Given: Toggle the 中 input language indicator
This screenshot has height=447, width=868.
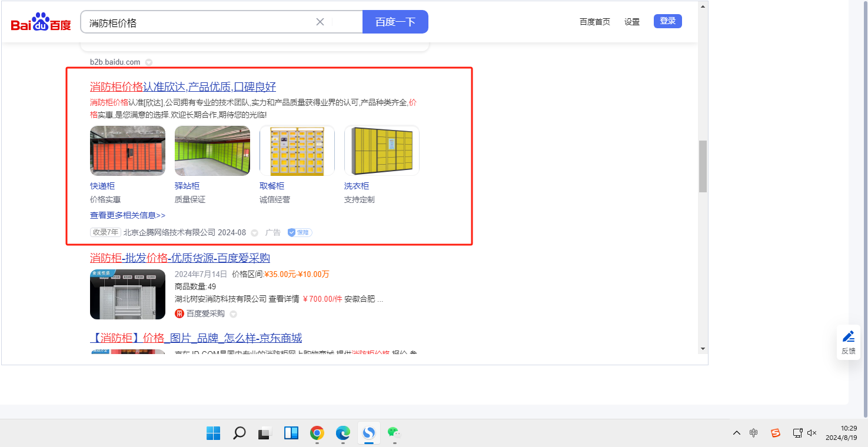Looking at the screenshot, I should coord(754,433).
